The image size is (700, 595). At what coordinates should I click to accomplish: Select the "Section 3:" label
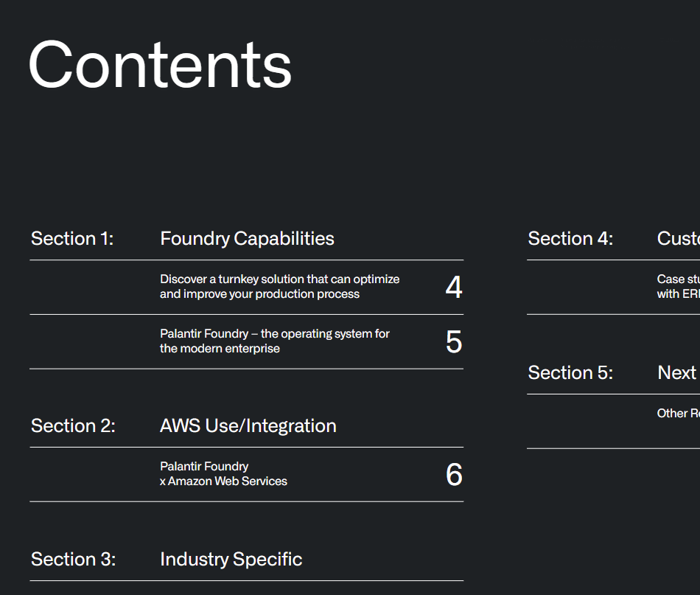point(73,560)
